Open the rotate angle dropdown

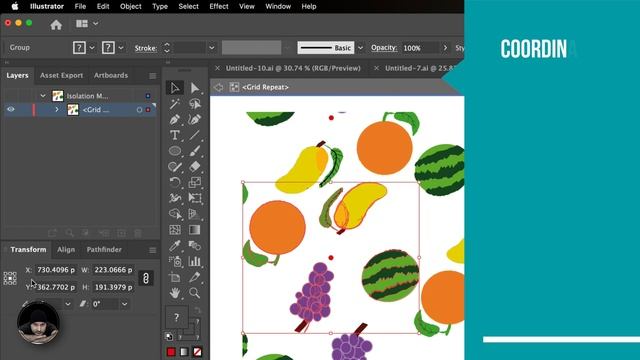pos(68,304)
